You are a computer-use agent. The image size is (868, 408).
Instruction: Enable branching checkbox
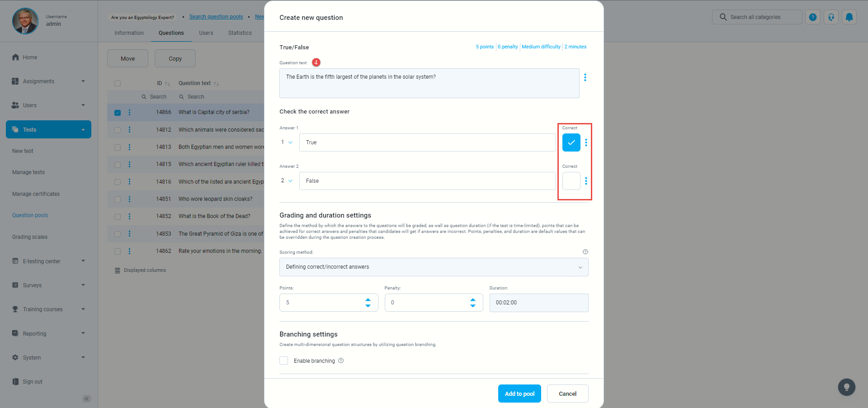(284, 361)
